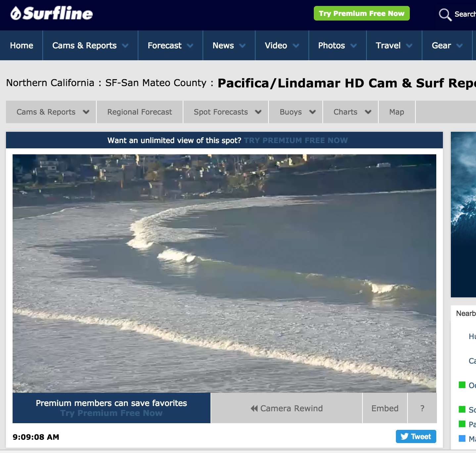Open the camera help question mark
The width and height of the screenshot is (476, 453).
(422, 408)
